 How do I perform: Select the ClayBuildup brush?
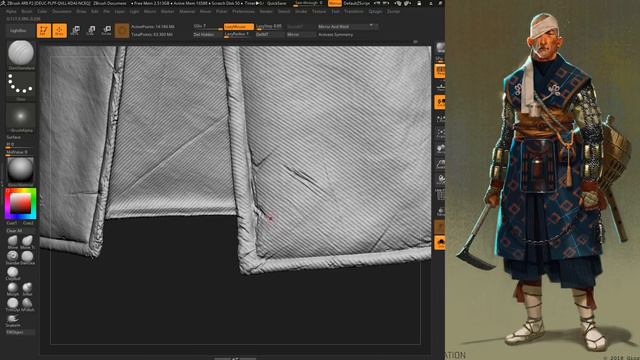point(13,273)
